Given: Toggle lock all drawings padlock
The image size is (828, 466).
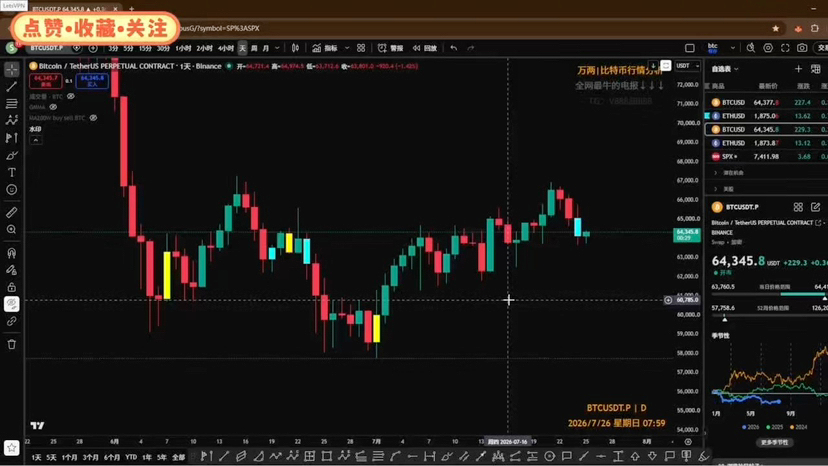Looking at the screenshot, I should pyautogui.click(x=12, y=287).
